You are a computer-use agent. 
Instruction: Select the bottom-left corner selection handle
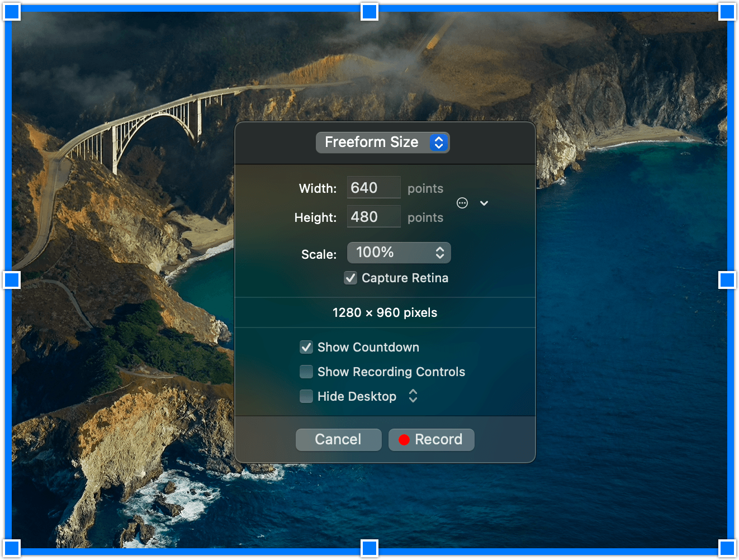point(12,548)
